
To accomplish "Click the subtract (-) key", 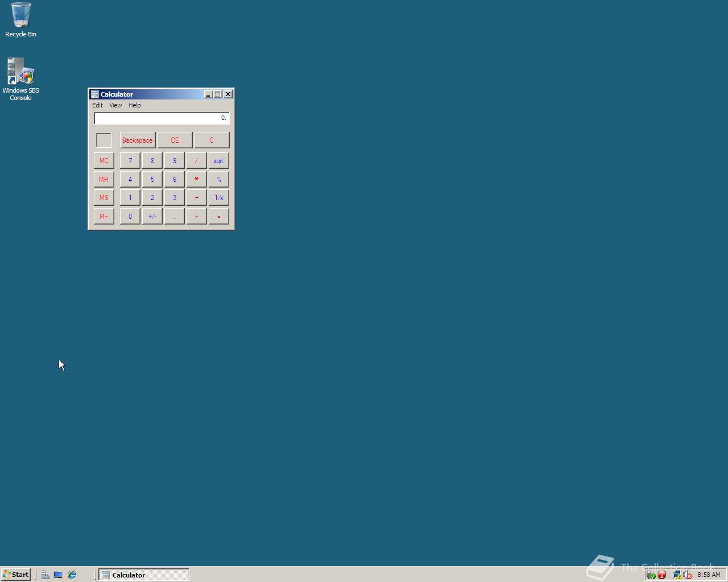I will (196, 198).
